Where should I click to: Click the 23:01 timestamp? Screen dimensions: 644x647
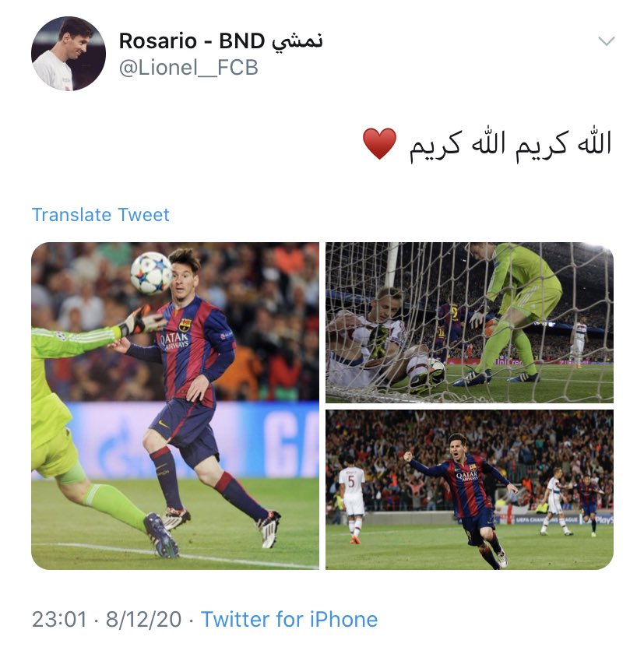pyautogui.click(x=59, y=619)
